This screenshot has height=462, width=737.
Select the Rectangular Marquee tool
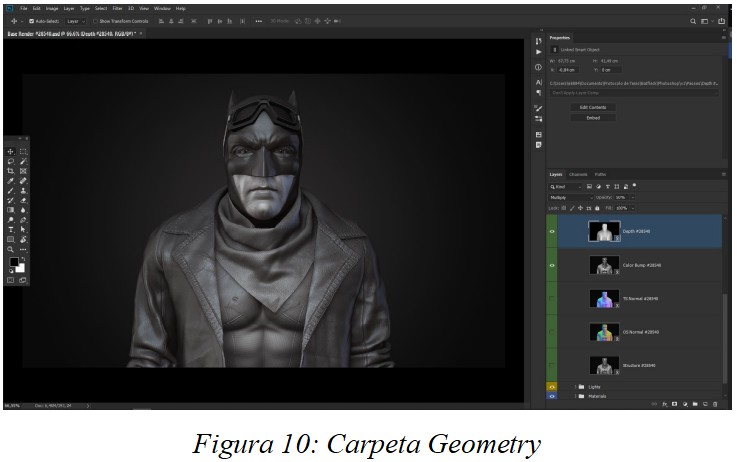coord(23,151)
